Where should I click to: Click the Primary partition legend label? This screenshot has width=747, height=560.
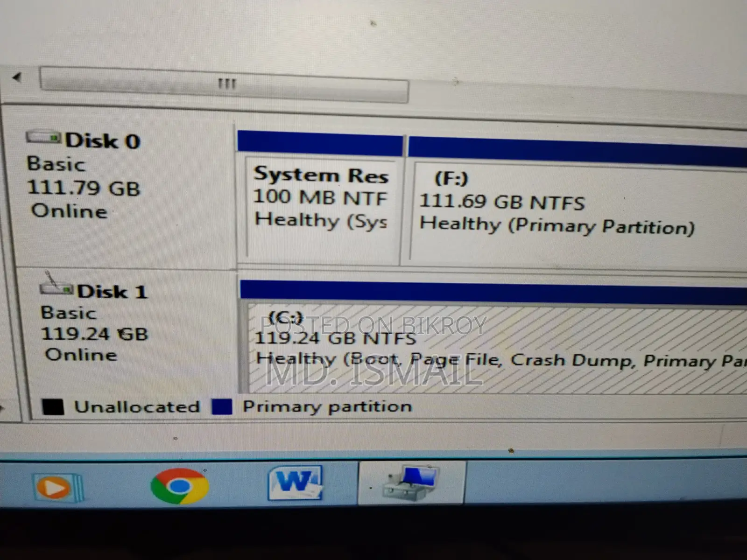(327, 407)
